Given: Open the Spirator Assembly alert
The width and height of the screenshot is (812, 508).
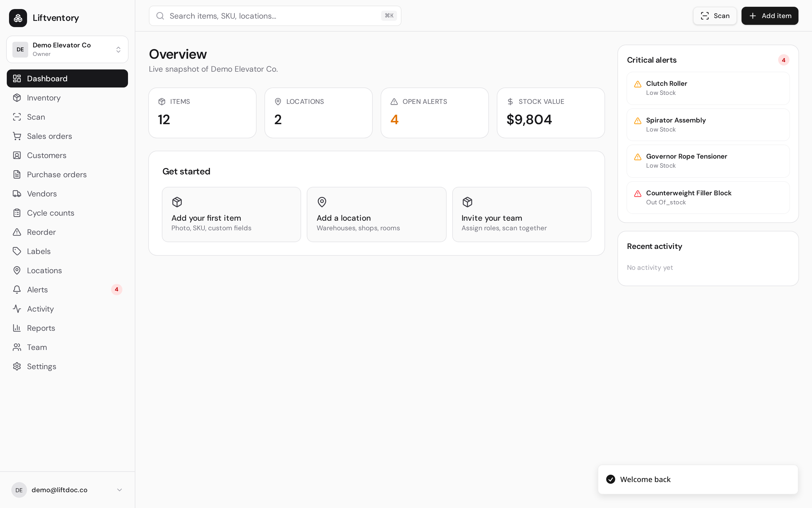Looking at the screenshot, I should pyautogui.click(x=708, y=125).
